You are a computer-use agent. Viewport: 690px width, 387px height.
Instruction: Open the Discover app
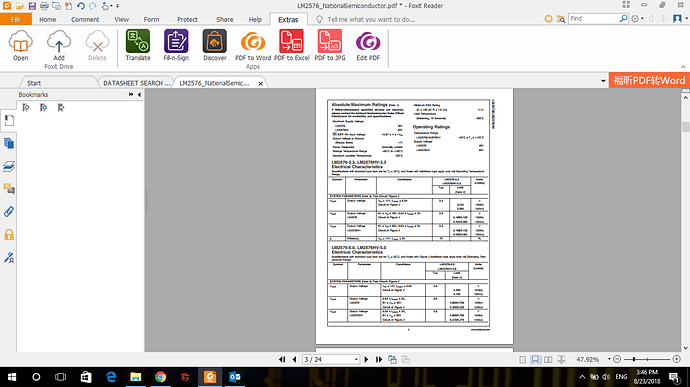coord(215,45)
